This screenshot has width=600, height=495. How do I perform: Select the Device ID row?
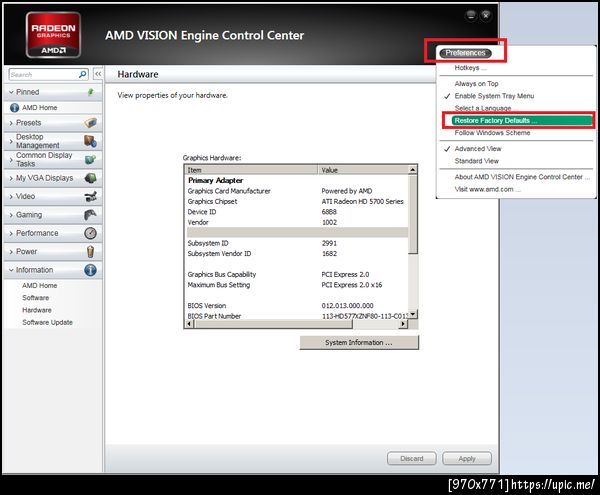coord(297,212)
